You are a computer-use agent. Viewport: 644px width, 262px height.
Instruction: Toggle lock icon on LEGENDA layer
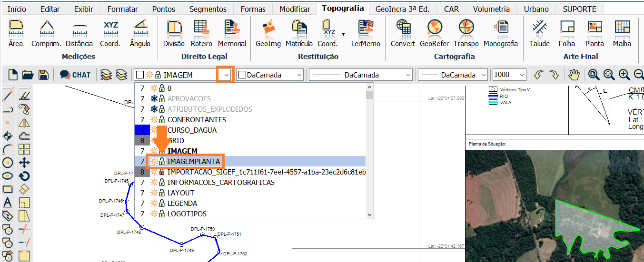pos(162,204)
